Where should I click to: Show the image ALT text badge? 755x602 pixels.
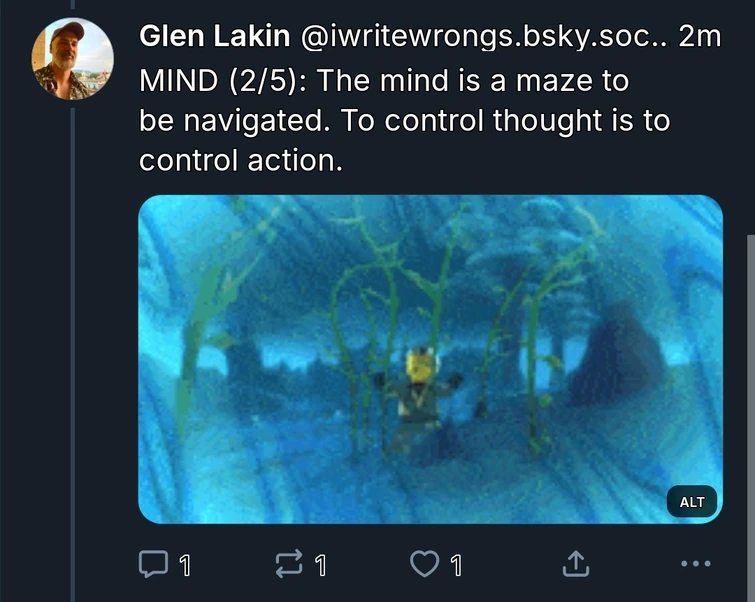[x=692, y=502]
